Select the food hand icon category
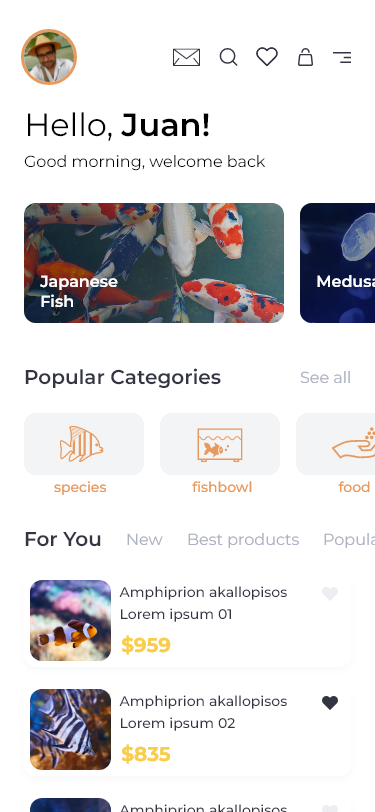The image size is (375, 812). click(336, 444)
